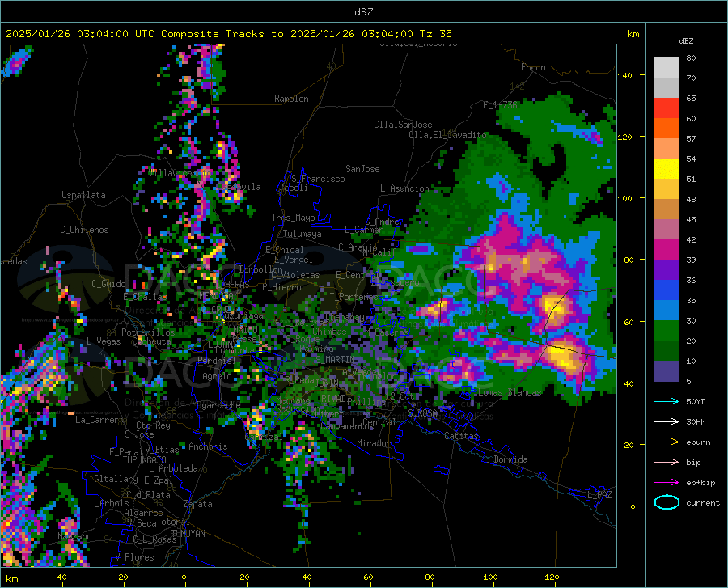
Task: Click the Mirador place label
Action: click(x=373, y=443)
